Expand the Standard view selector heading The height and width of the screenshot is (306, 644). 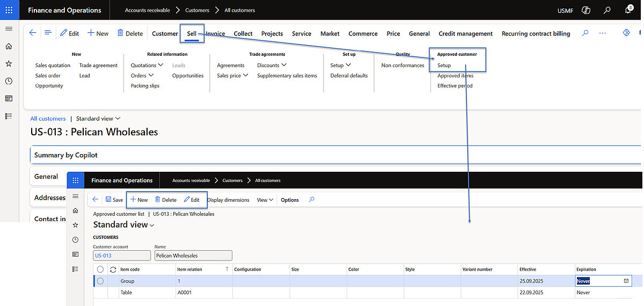click(123, 225)
